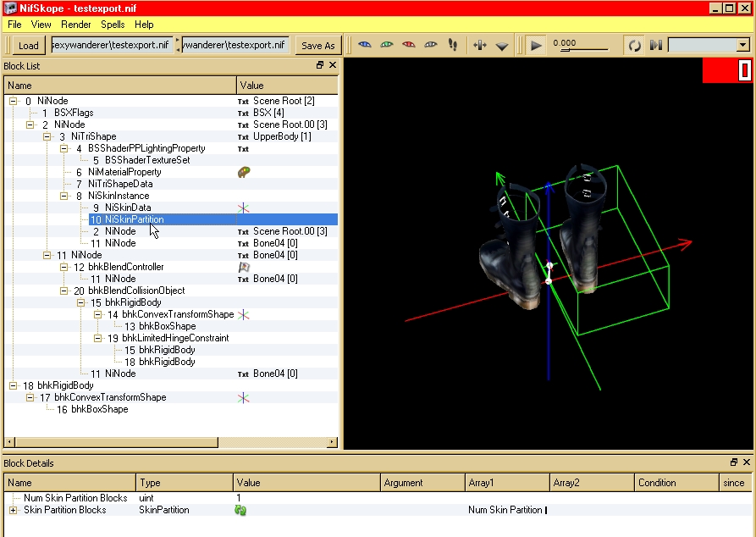
Task: Click the Load button
Action: coord(29,46)
